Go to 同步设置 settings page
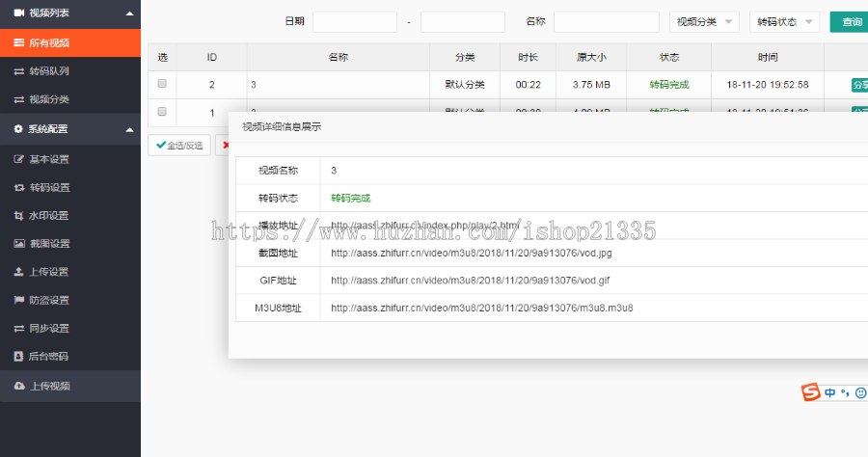Viewport: 868px width, 457px height. 70,328
